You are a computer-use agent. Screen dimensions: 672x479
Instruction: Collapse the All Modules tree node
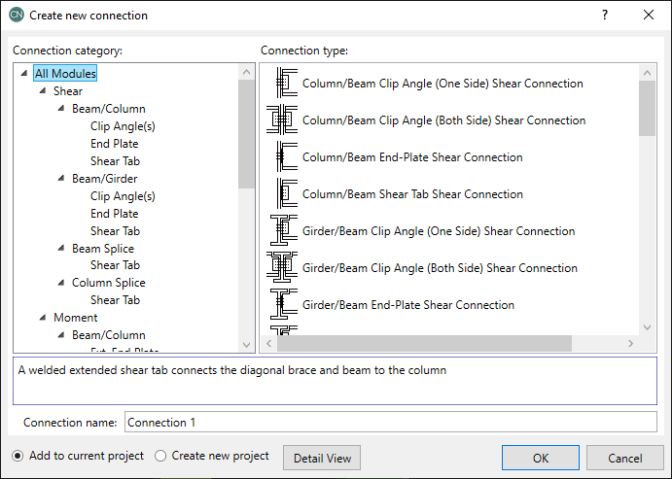pos(23,73)
